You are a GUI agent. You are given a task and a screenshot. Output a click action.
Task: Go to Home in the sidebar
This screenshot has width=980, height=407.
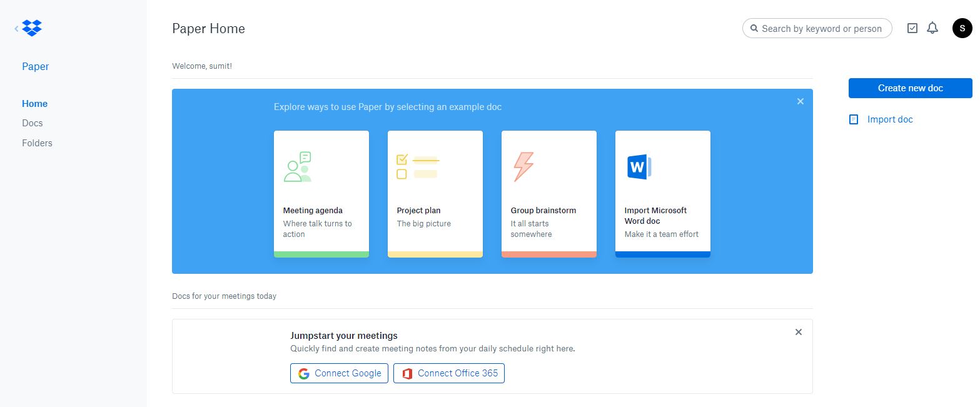click(35, 104)
